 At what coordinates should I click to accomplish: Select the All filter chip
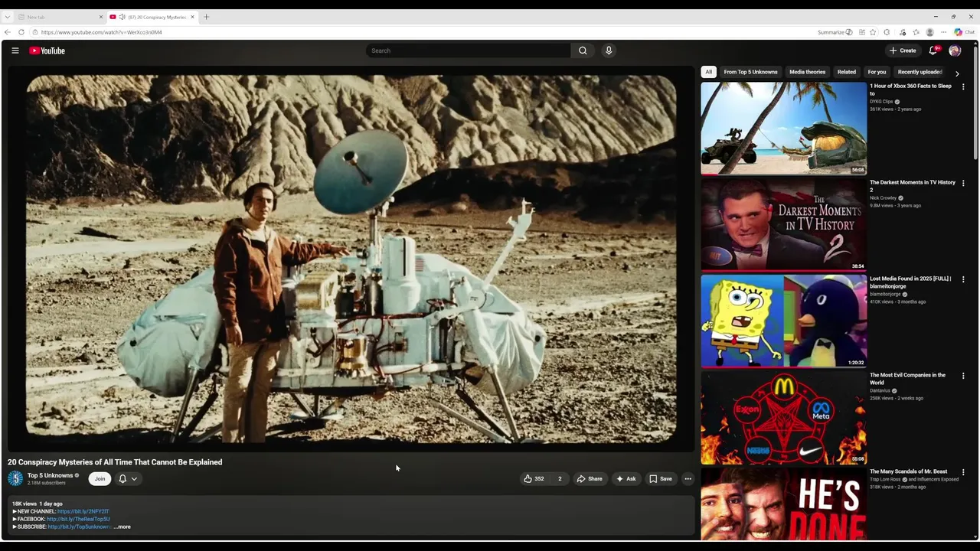708,72
